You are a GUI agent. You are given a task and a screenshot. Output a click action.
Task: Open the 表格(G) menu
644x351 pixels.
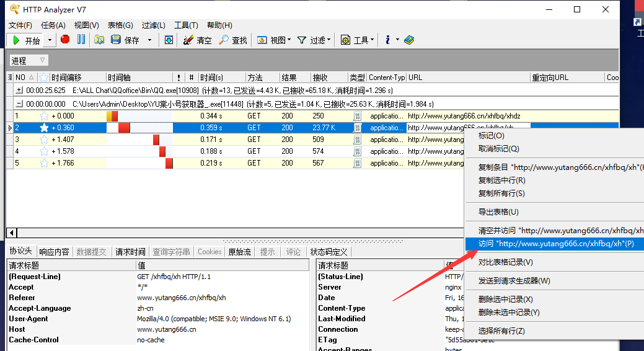(x=120, y=25)
